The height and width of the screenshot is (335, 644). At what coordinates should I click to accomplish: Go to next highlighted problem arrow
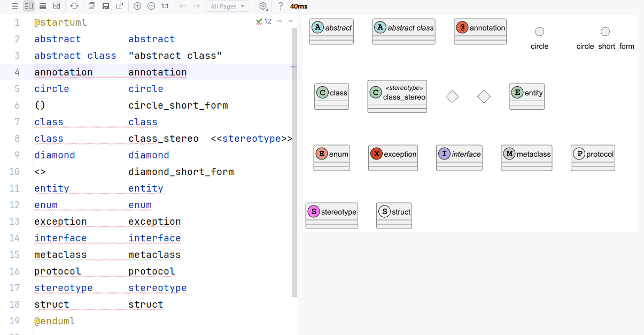tap(291, 21)
